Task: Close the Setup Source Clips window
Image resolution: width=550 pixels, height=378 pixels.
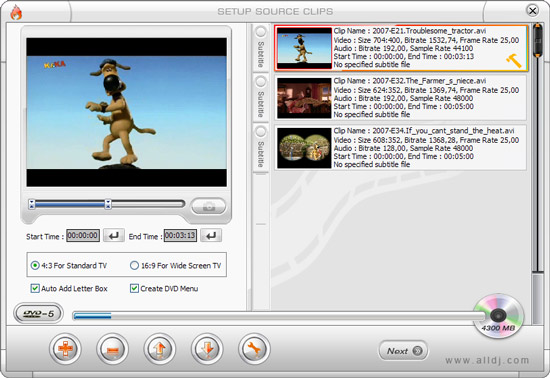Action: [532, 11]
